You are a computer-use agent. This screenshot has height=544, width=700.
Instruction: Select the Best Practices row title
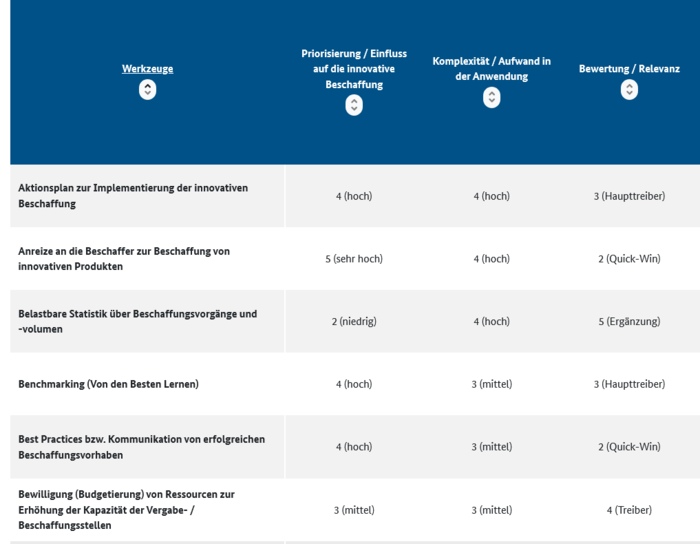point(141,447)
